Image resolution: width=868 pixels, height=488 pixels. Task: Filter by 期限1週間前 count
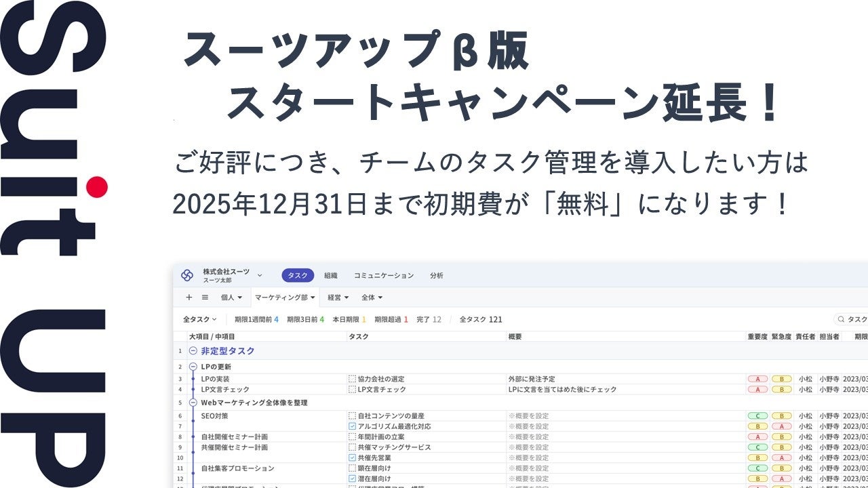pyautogui.click(x=256, y=319)
